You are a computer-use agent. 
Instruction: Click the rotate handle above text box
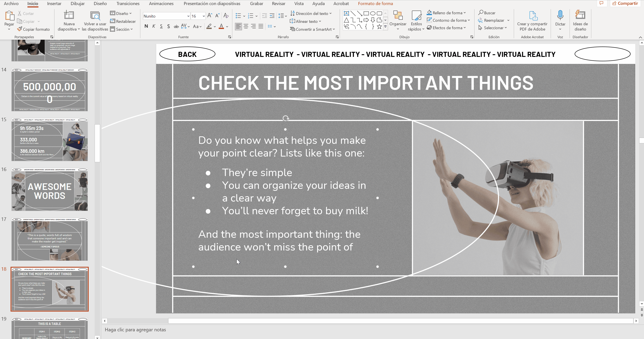pyautogui.click(x=285, y=118)
